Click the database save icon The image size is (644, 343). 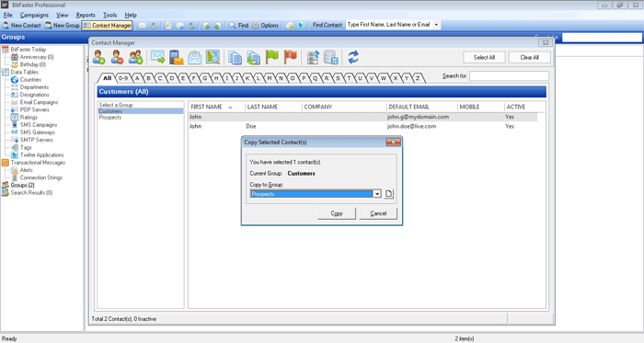[331, 57]
